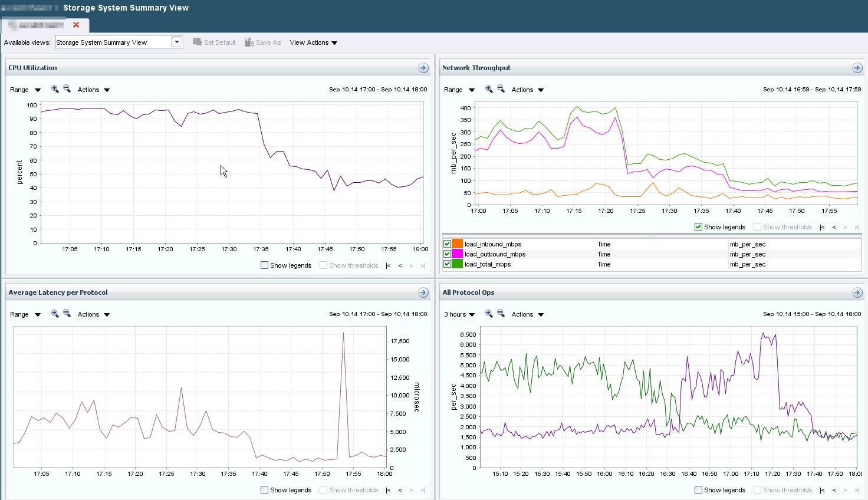Image resolution: width=868 pixels, height=500 pixels.
Task: Go to previous page in Network Throughput
Action: [834, 227]
